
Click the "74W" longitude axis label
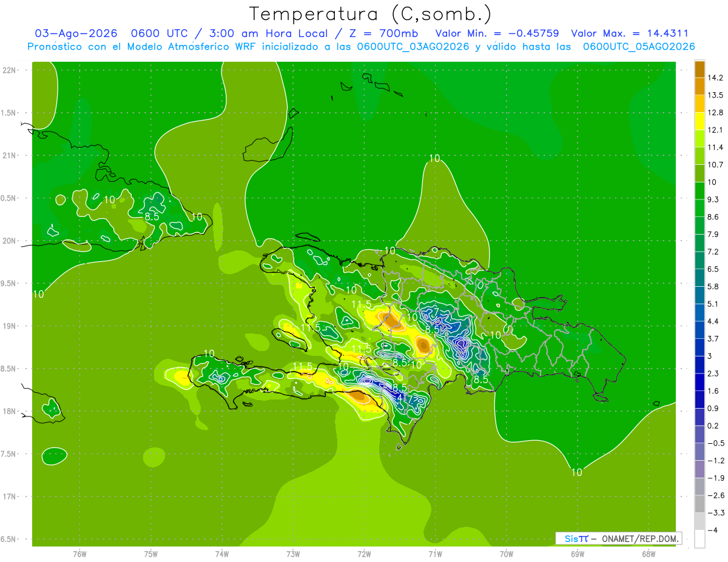click(x=222, y=555)
